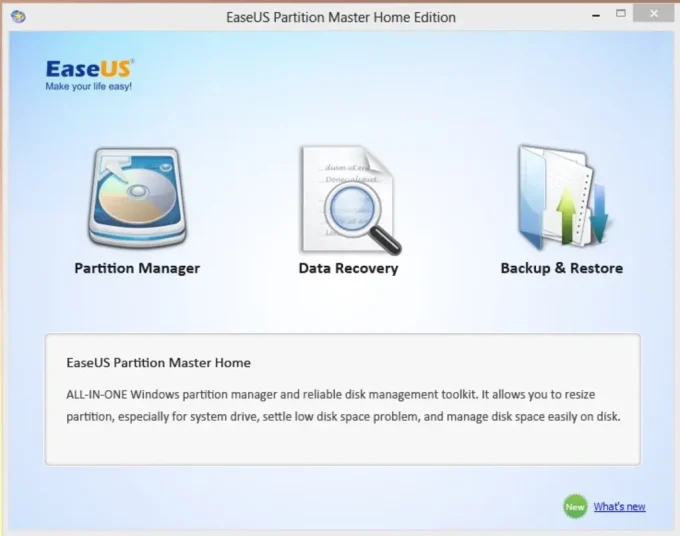Image resolution: width=680 pixels, height=536 pixels.
Task: Select the Data Recovery text label
Action: pyautogui.click(x=348, y=268)
